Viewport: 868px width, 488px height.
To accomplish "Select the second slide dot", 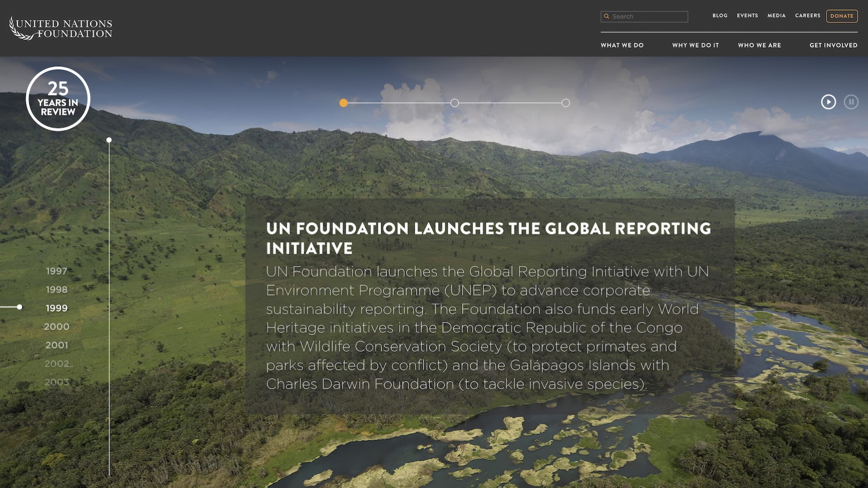I will [455, 103].
